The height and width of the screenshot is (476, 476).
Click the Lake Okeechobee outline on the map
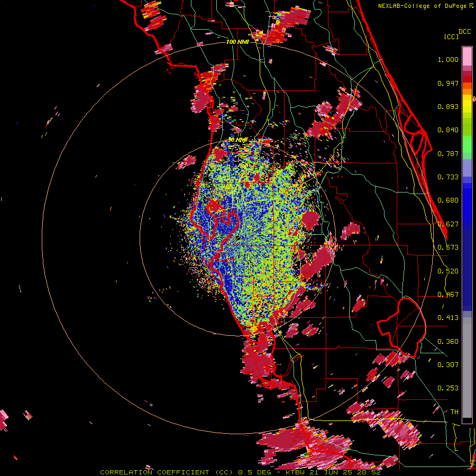click(401, 327)
